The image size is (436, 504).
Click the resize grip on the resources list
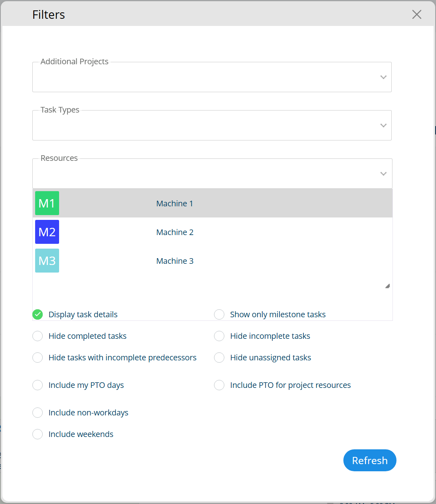point(387,286)
